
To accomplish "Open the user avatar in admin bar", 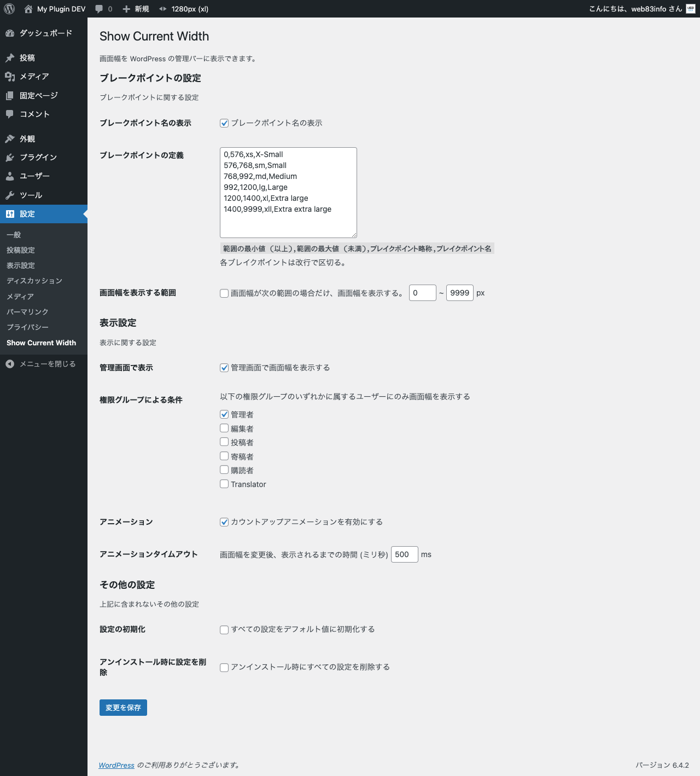I will [691, 9].
